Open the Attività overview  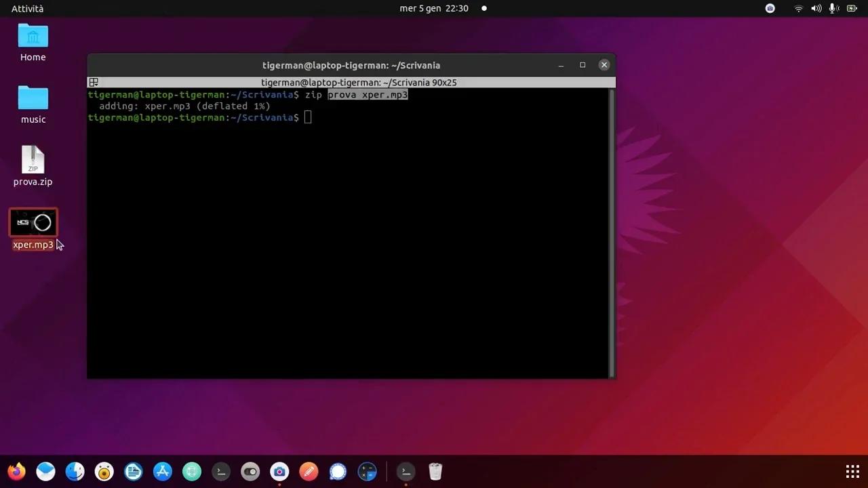[27, 8]
